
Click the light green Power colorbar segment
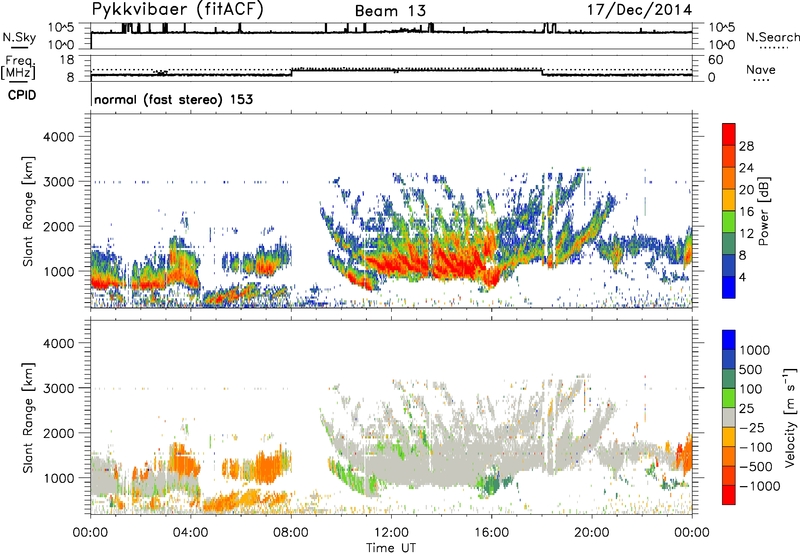tap(729, 221)
